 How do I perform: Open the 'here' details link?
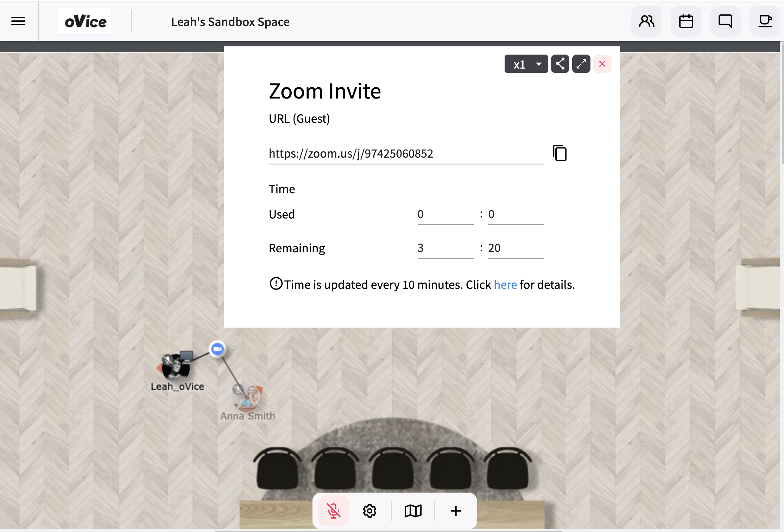(505, 285)
